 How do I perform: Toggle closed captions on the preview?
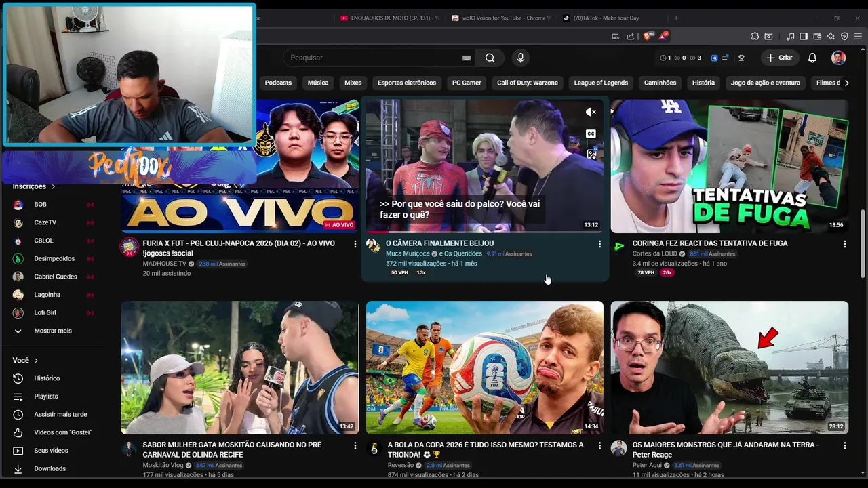tap(591, 134)
